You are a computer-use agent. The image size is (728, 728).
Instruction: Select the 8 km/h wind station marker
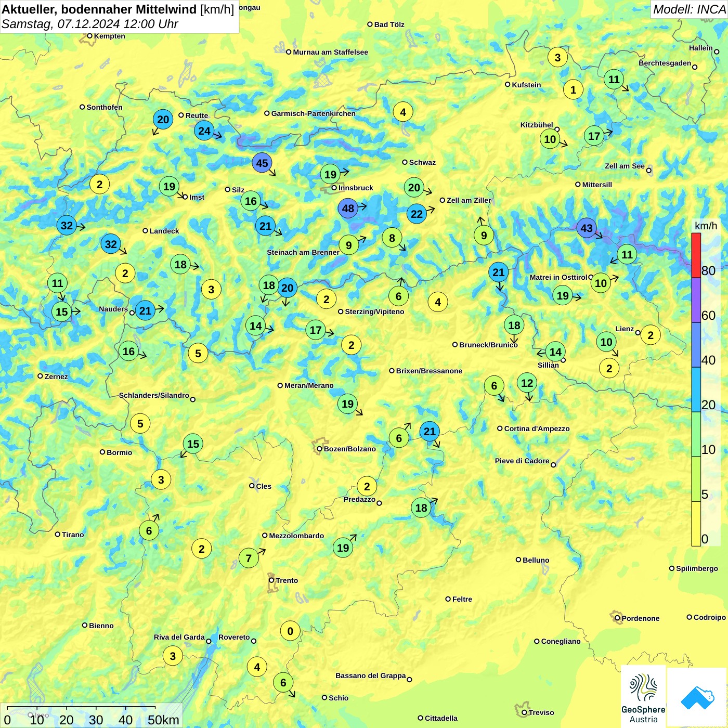392,238
